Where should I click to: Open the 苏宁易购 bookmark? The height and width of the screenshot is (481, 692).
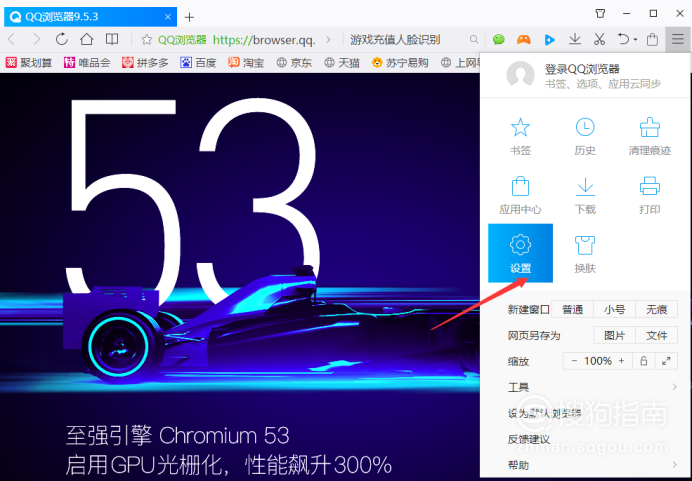coord(400,63)
